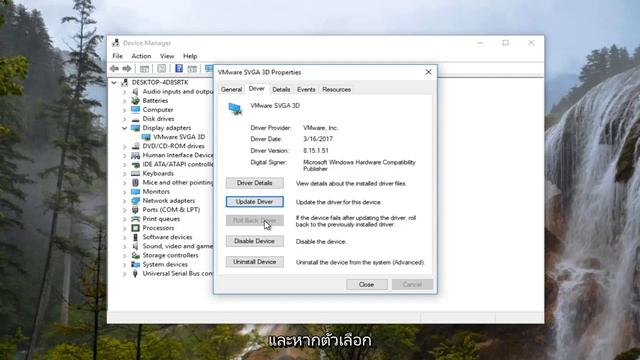The width and height of the screenshot is (640, 360).
Task: Expand the Audio inputs and outputs node
Action: click(x=124, y=92)
